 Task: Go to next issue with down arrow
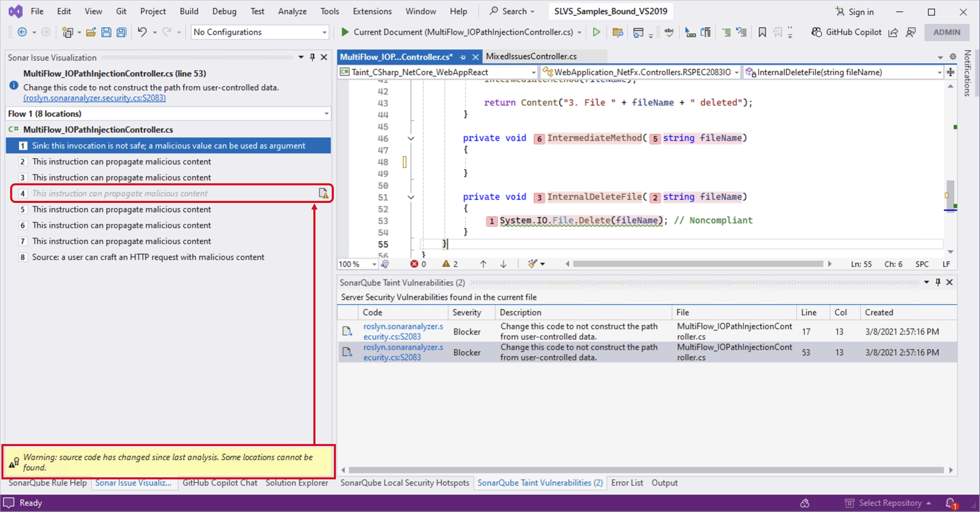tap(503, 264)
